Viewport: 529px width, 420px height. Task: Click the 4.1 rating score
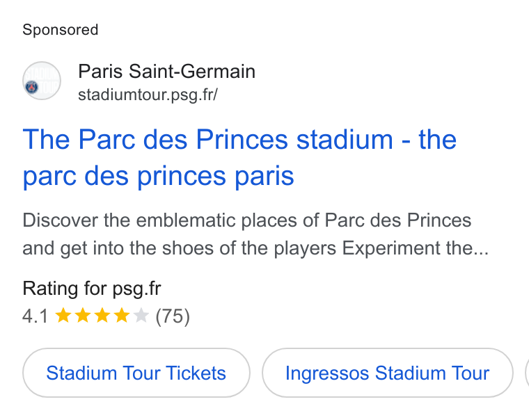point(35,316)
